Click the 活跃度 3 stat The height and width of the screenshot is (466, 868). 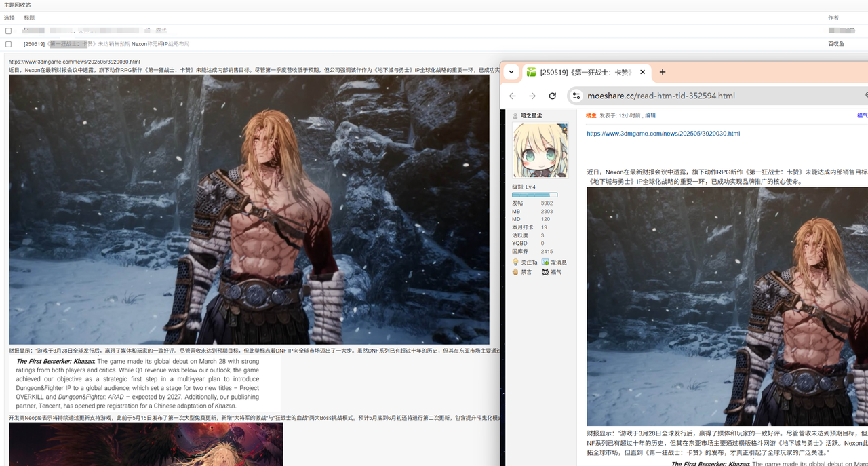[528, 235]
